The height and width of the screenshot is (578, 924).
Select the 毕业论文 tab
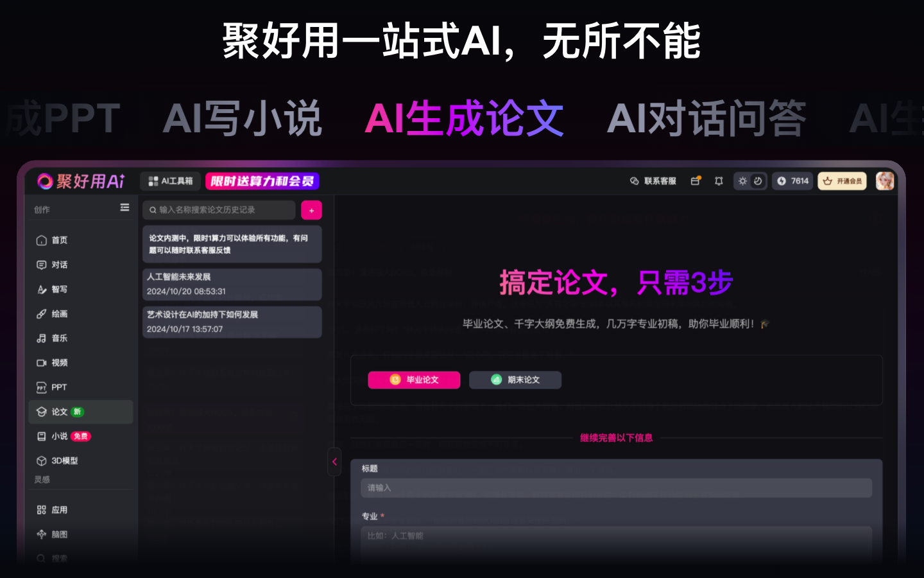pyautogui.click(x=414, y=380)
